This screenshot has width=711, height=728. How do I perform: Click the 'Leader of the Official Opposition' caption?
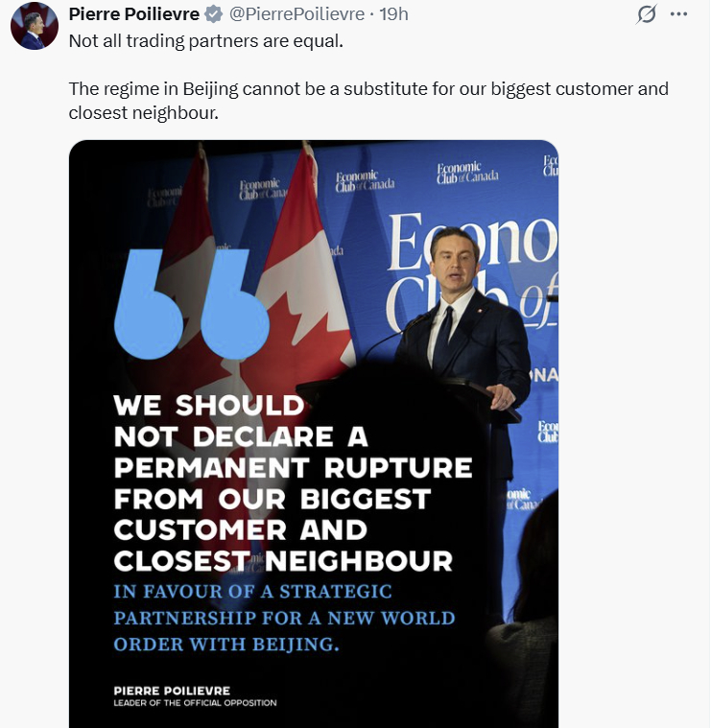point(195,703)
